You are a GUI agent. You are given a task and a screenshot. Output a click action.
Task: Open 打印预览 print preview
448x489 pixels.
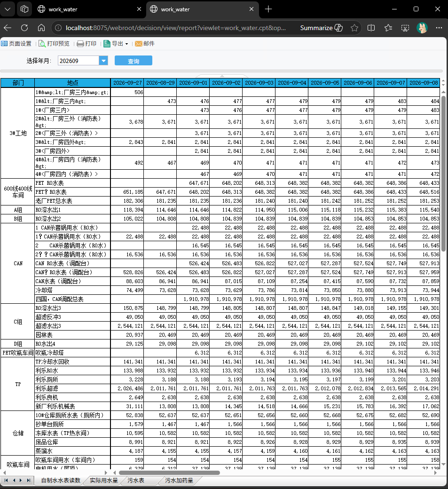[x=54, y=44]
